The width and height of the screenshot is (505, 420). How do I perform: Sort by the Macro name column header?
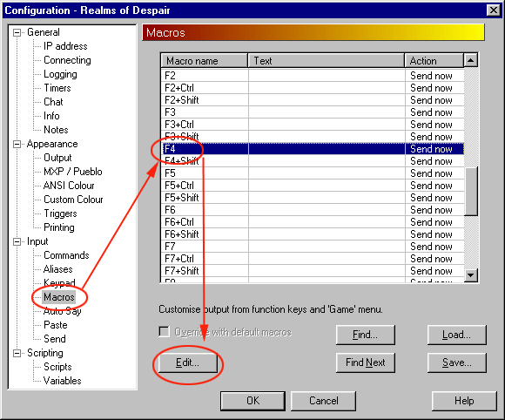pyautogui.click(x=205, y=61)
